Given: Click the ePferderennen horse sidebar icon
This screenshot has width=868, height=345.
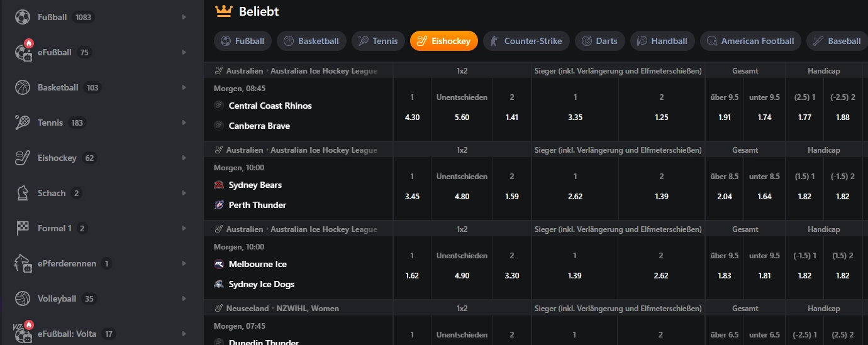Looking at the screenshot, I should click(23, 263).
